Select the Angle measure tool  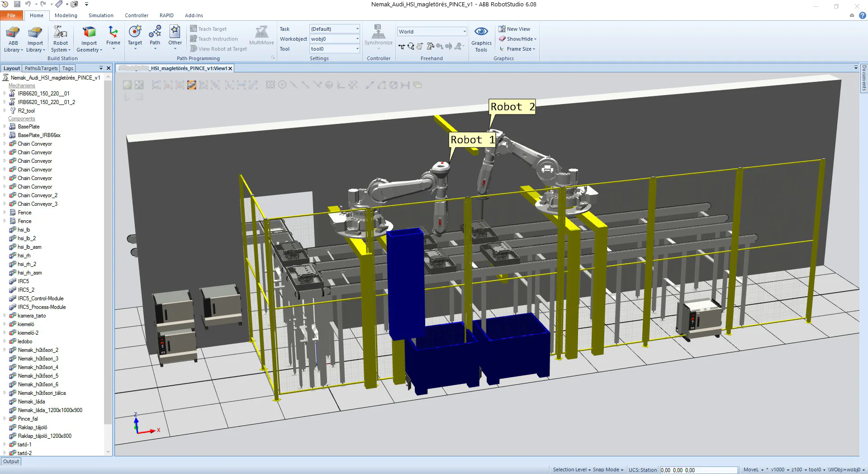coord(382,85)
